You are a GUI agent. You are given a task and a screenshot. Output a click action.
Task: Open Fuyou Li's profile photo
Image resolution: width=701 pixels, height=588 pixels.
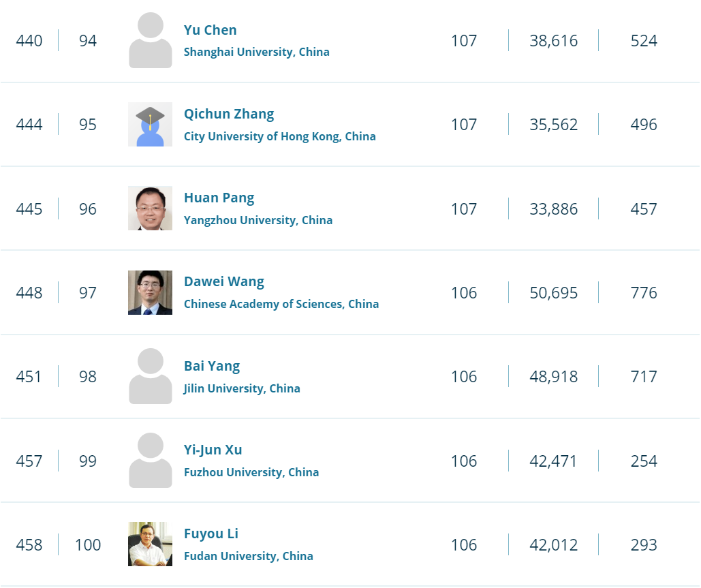click(150, 544)
